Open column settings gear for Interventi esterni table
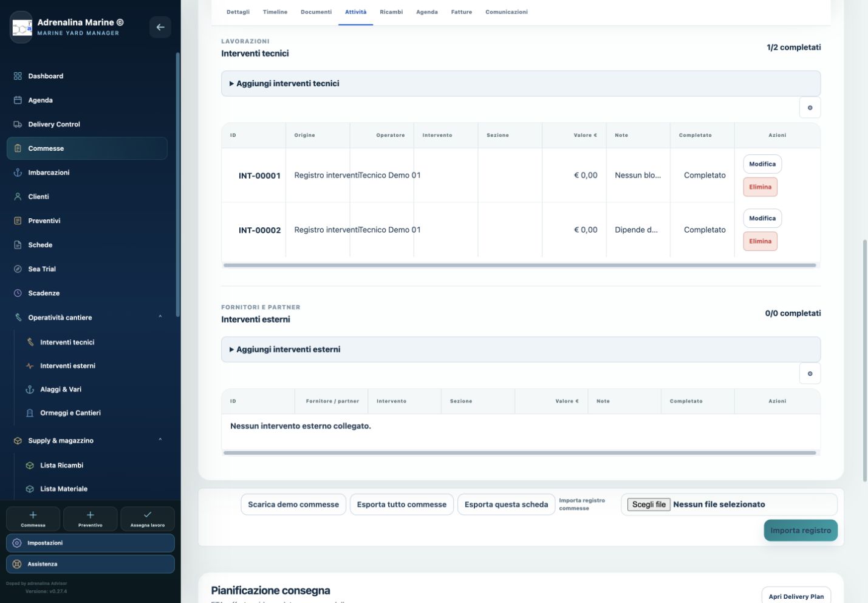Screen dimensions: 868x603 [x=810, y=373]
